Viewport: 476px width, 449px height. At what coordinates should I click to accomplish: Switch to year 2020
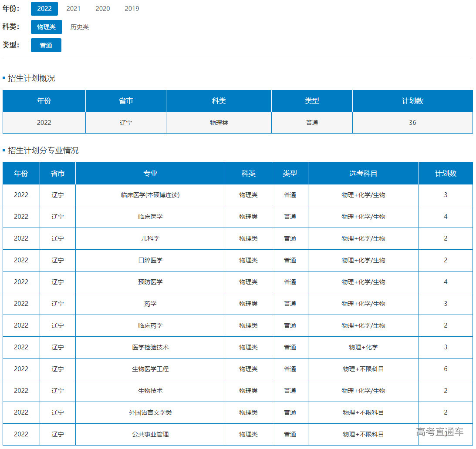coord(103,9)
